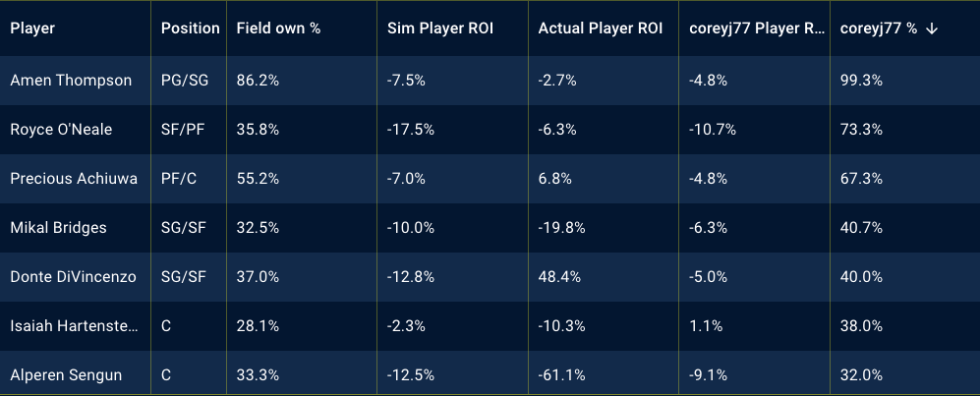Select the 86.2% Field own cell
The image size is (980, 396).
257,81
